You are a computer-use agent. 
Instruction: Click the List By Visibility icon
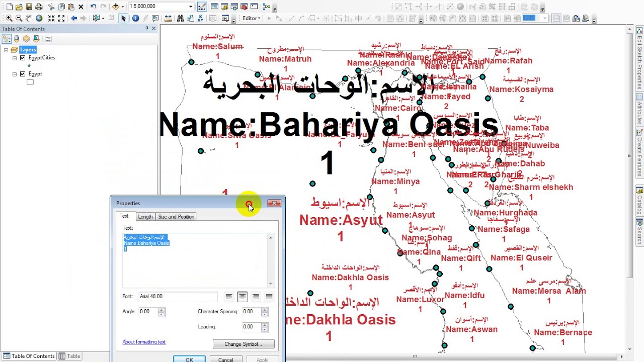[26, 39]
